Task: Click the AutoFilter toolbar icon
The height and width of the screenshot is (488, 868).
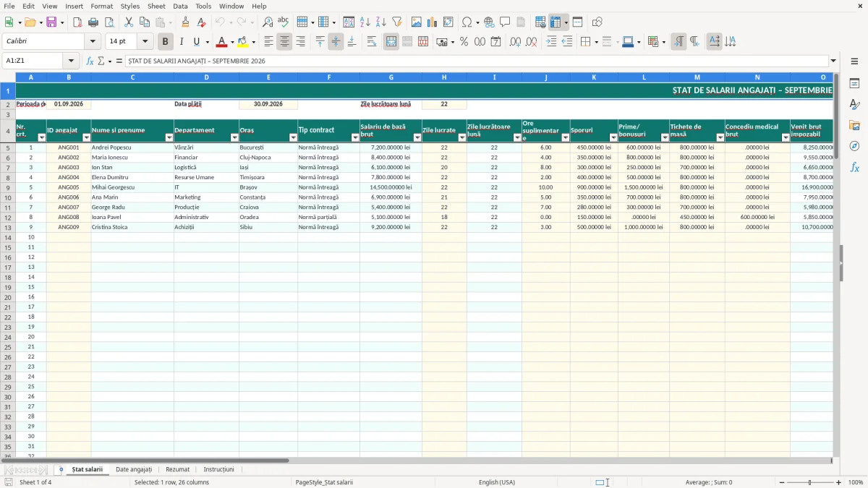Action: [396, 22]
